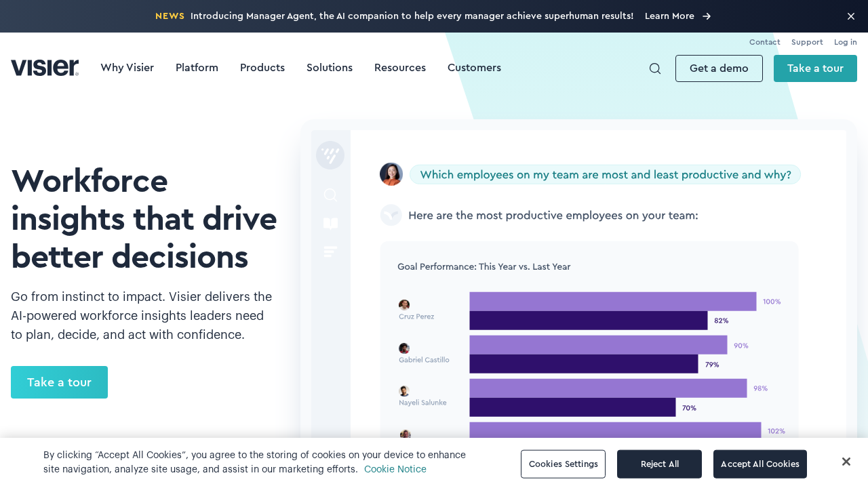Click Accept All Cookies button
This screenshot has height=488, width=868.
point(759,464)
